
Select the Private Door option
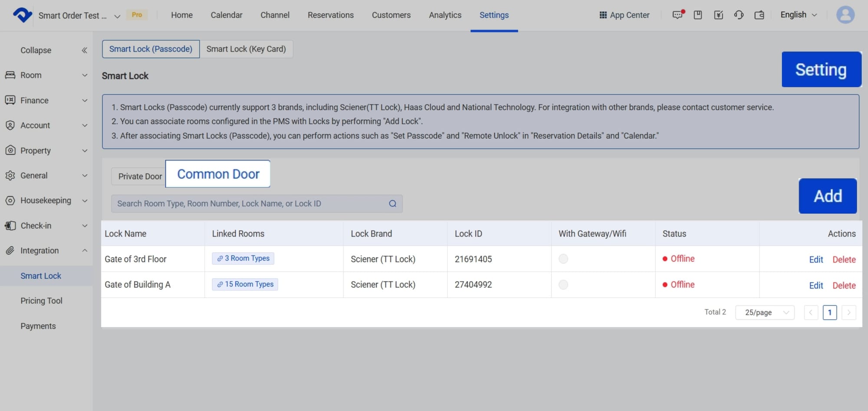pos(140,176)
